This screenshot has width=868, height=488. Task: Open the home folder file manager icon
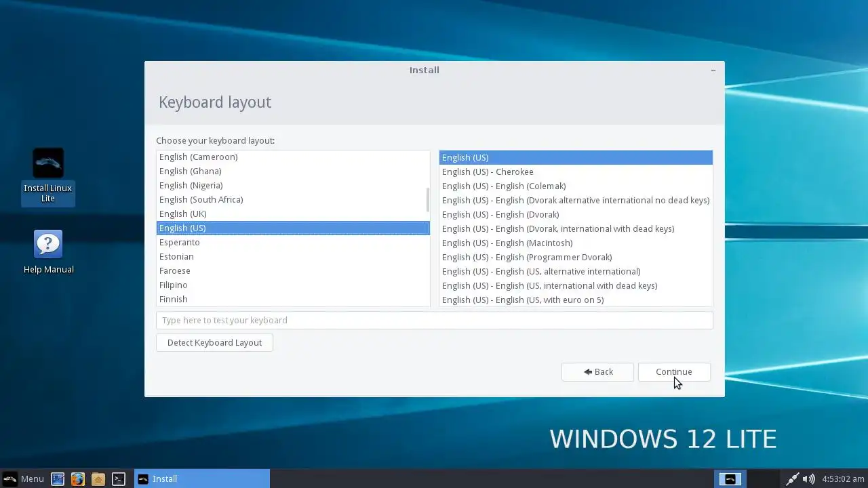pyautogui.click(x=98, y=479)
